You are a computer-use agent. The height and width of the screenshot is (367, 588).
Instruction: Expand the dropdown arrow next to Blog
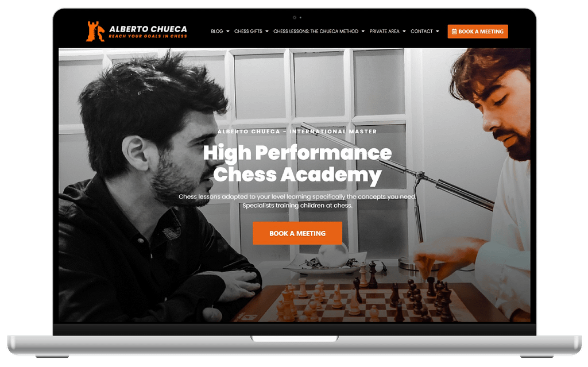pyautogui.click(x=227, y=32)
